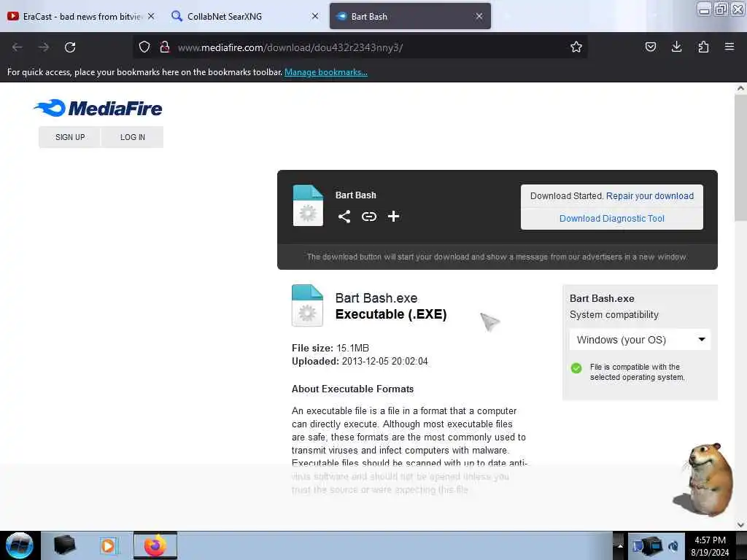747x560 pixels.
Task: Reload the MediaFire page
Action: pos(70,47)
